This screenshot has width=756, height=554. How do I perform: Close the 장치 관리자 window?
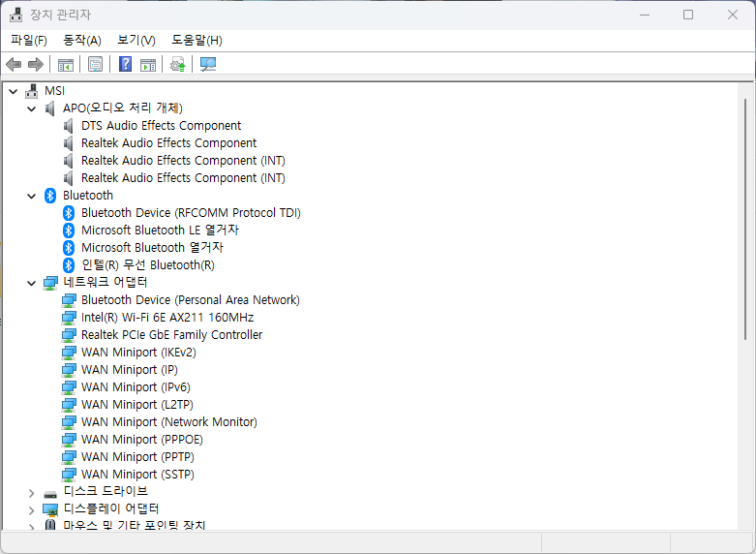[733, 15]
